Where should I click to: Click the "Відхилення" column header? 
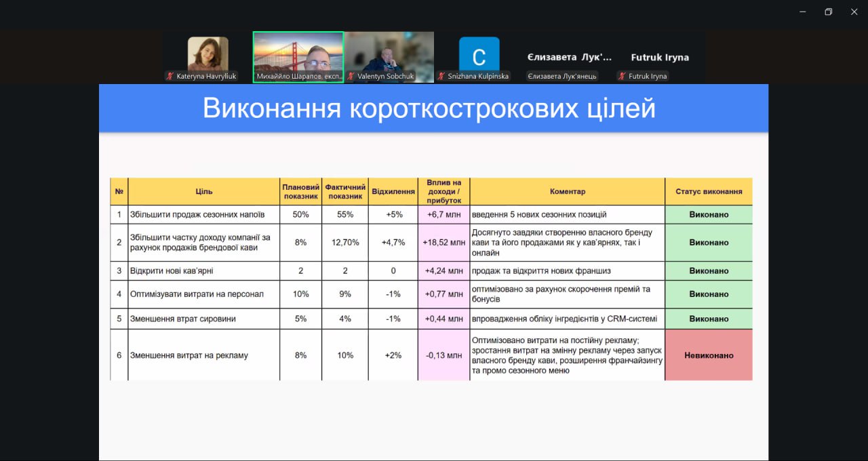coord(393,192)
